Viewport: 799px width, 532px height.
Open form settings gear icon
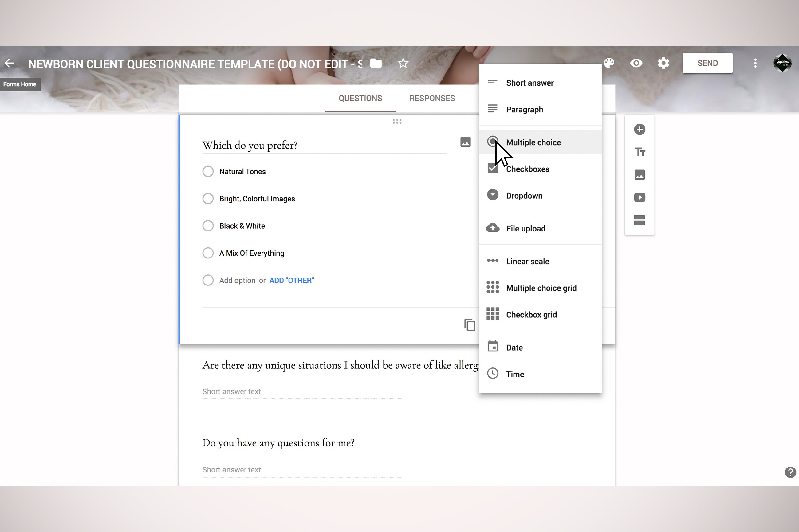pos(663,63)
